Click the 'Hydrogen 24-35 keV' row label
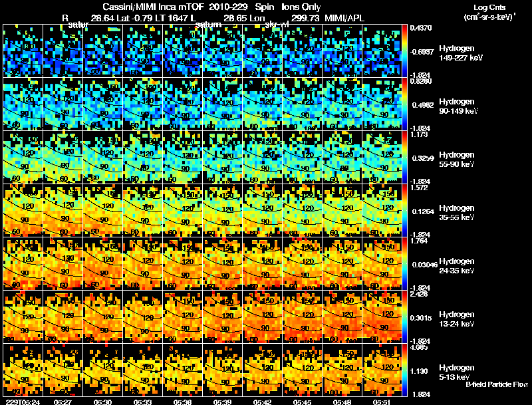The image size is (532, 405). (456, 266)
